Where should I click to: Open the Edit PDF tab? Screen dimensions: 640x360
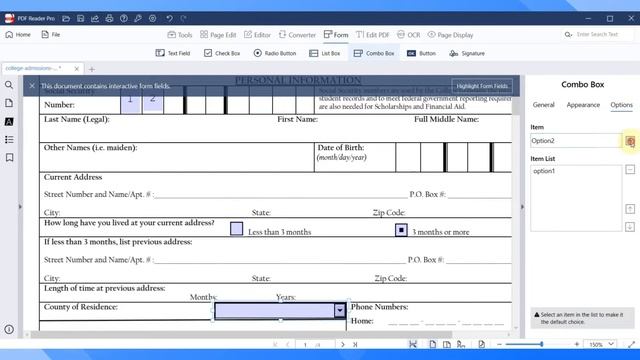click(x=372, y=35)
